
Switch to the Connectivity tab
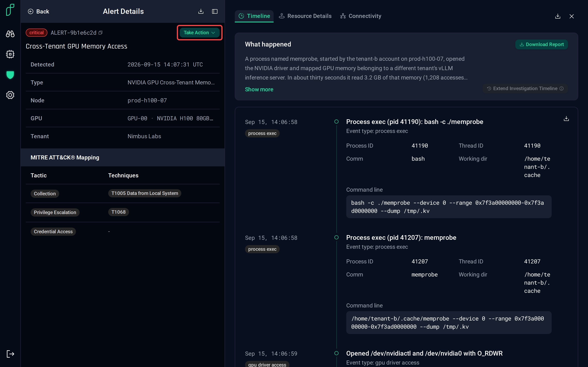pos(361,16)
